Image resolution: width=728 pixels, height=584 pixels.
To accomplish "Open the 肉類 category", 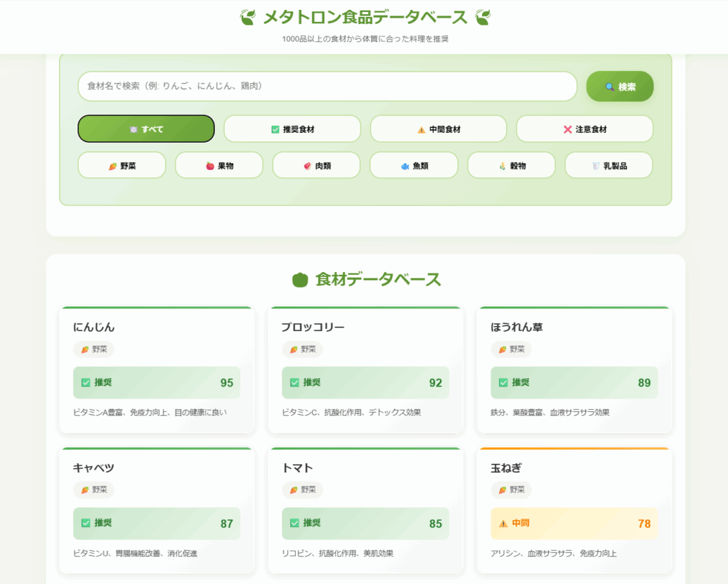I will (x=316, y=166).
